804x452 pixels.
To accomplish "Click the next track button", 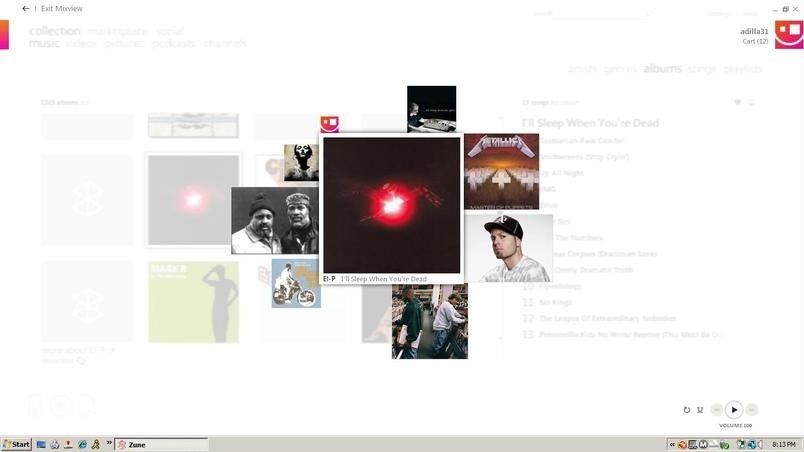I will click(751, 409).
